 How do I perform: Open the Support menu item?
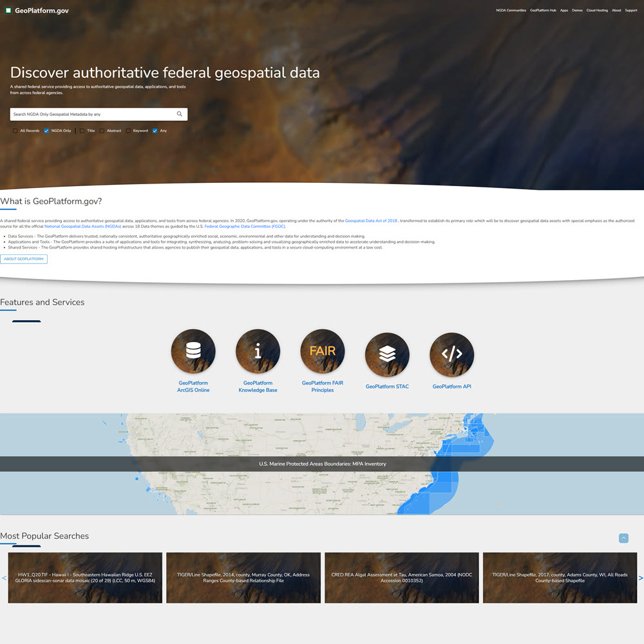[x=631, y=10]
